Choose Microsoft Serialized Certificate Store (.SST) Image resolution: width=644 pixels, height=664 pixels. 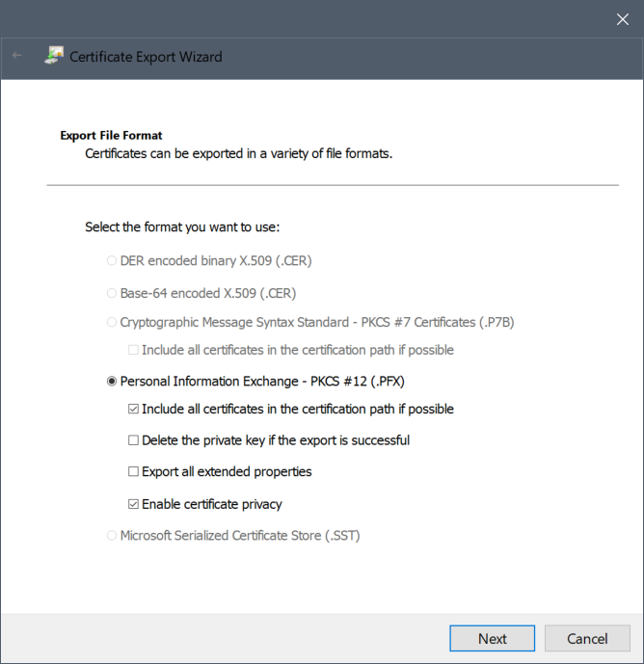pyautogui.click(x=112, y=535)
